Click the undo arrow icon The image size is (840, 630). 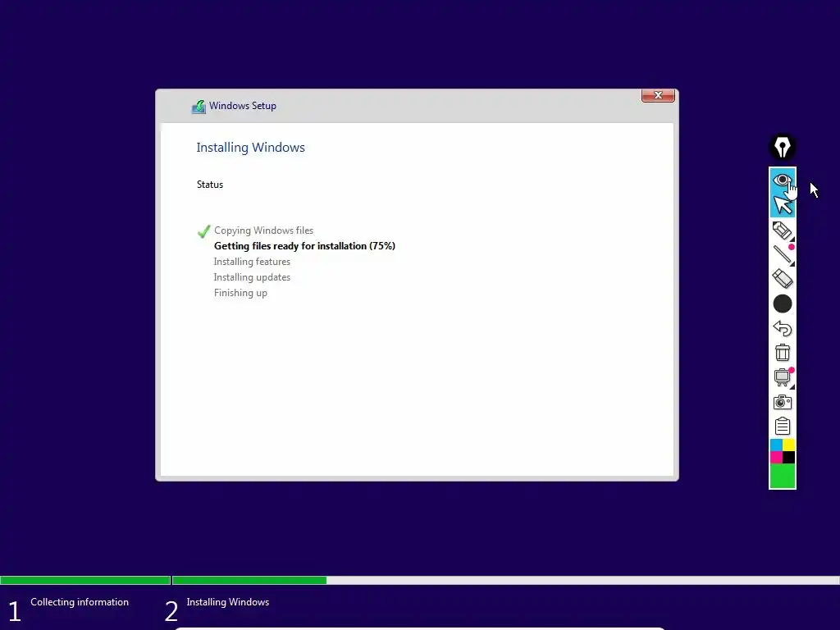[x=782, y=328]
